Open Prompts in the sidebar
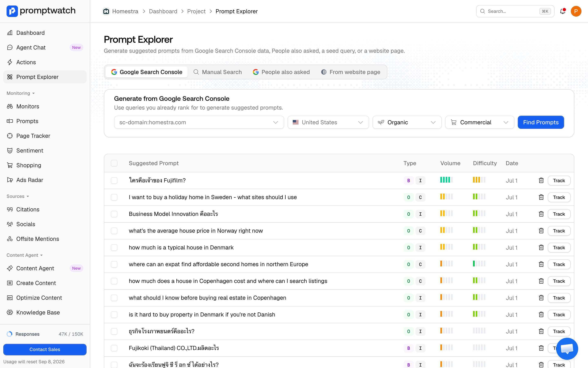Image resolution: width=588 pixels, height=368 pixels. [x=45, y=121]
